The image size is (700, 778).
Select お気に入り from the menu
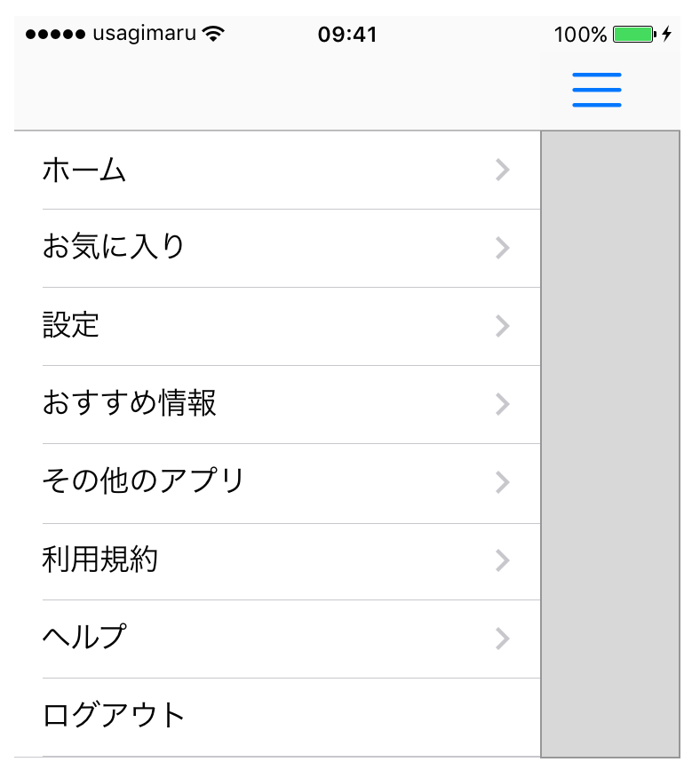(x=114, y=247)
